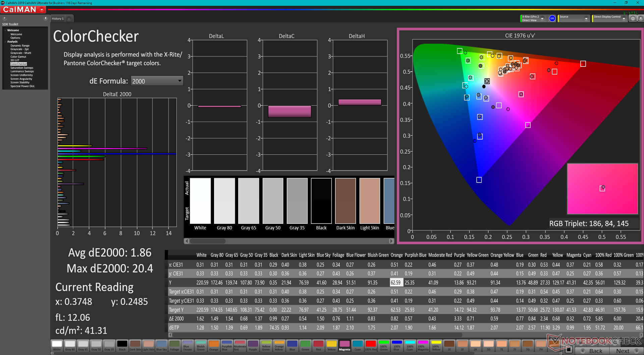Click the Dark Skin actual/target swatch
644x355 pixels.
(345, 201)
